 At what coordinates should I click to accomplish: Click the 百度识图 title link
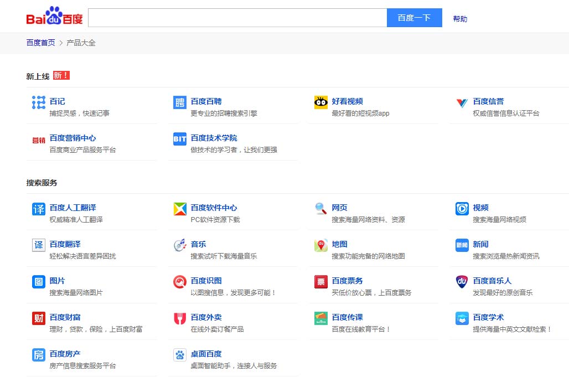[x=206, y=281]
